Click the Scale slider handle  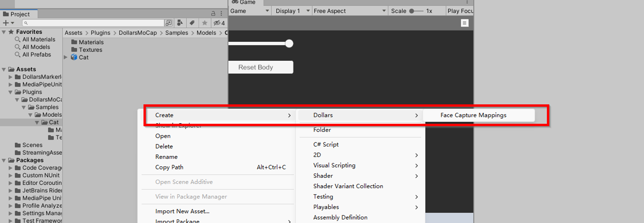coord(412,11)
